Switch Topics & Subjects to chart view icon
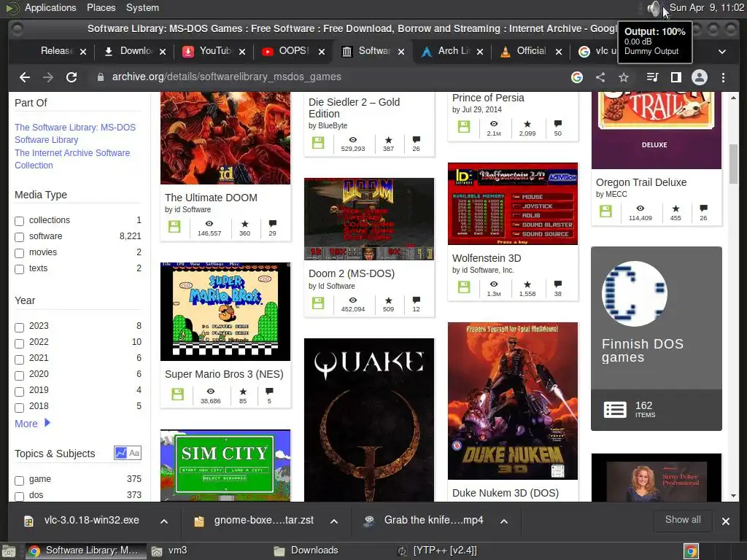Viewport: 747px width, 560px height. (120, 453)
